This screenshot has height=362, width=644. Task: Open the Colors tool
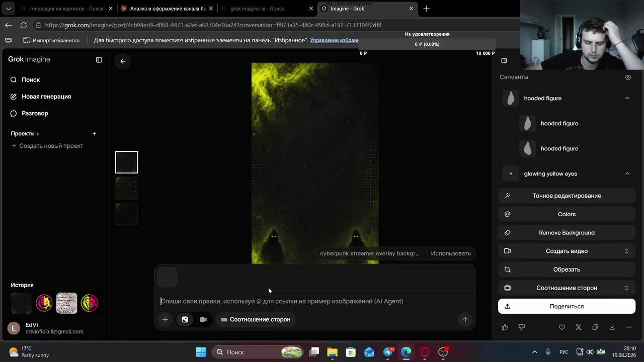pos(567,214)
